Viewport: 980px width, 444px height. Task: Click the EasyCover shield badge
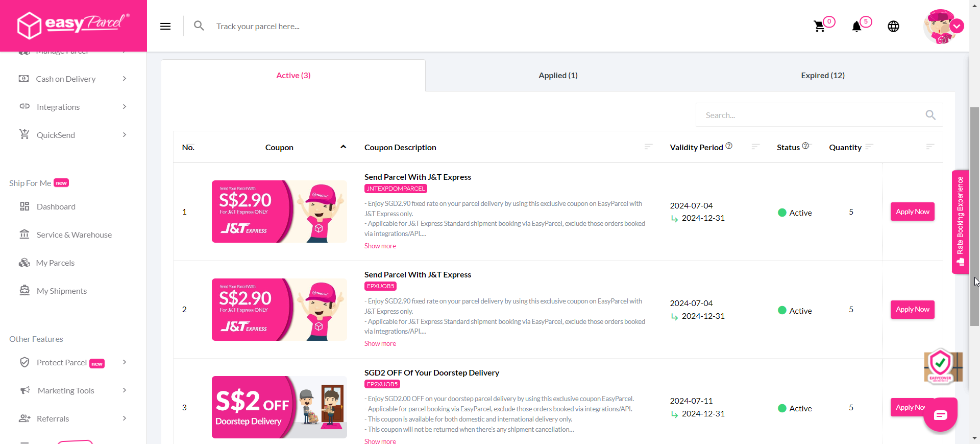(942, 366)
